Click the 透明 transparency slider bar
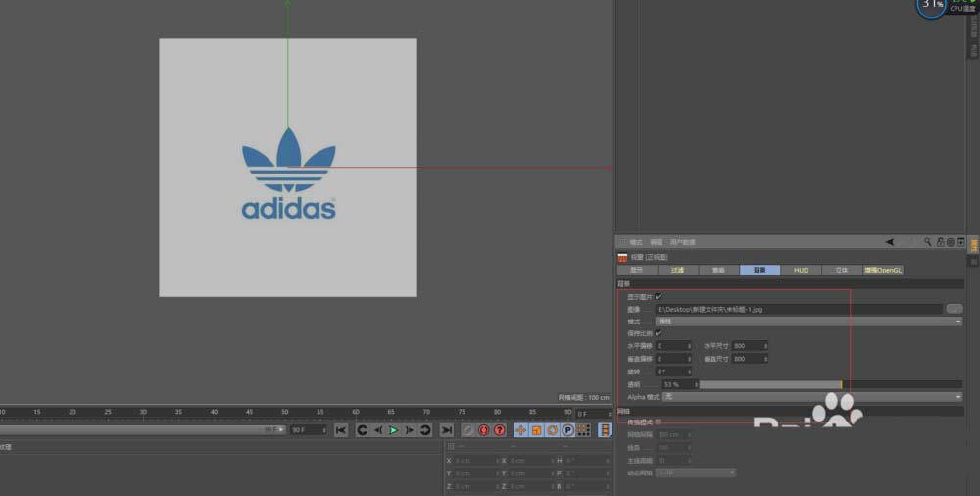Screen dimensions: 980x496 point(769,384)
